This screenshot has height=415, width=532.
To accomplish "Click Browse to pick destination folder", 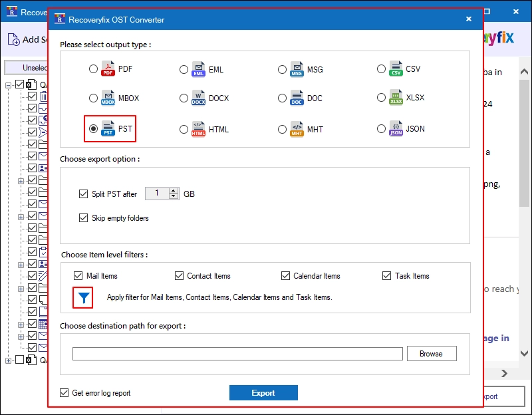I will point(432,354).
